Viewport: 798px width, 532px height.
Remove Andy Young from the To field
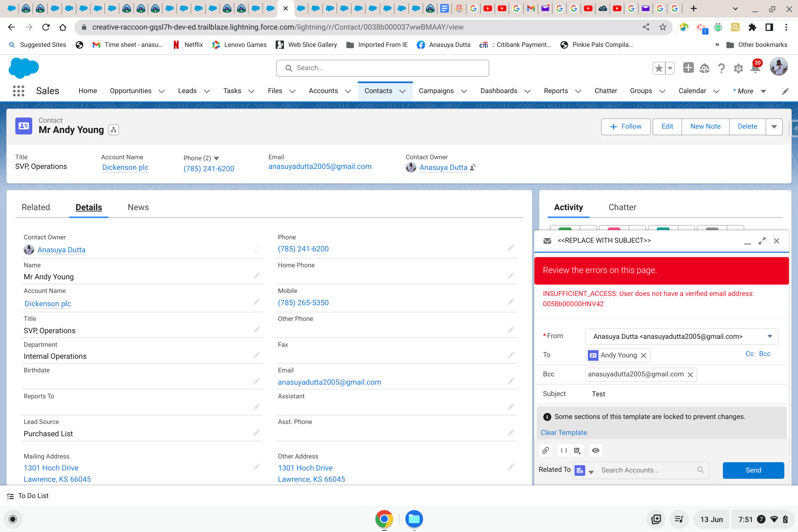[643, 355]
